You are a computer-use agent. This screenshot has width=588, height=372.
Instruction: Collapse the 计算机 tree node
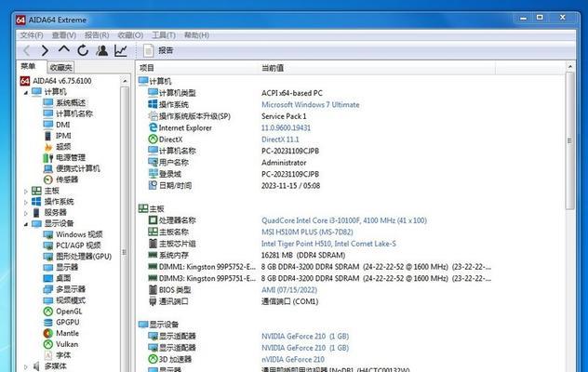coord(25,92)
